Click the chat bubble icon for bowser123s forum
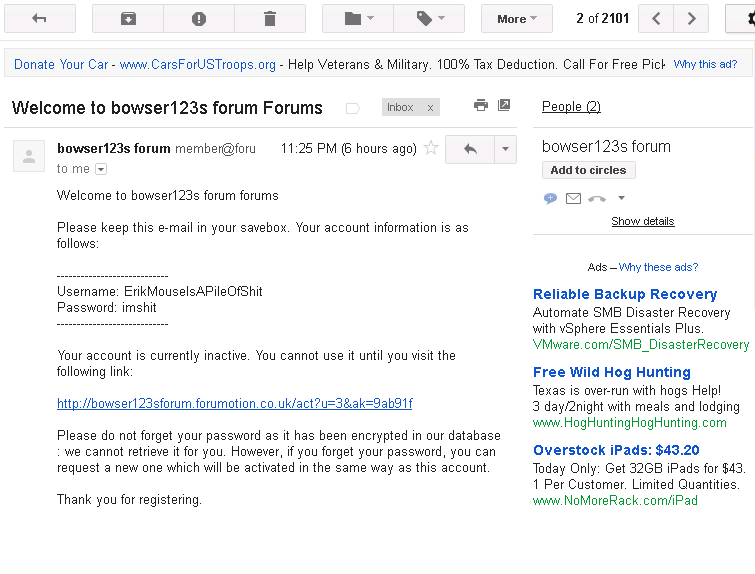755x574 pixels. [550, 198]
